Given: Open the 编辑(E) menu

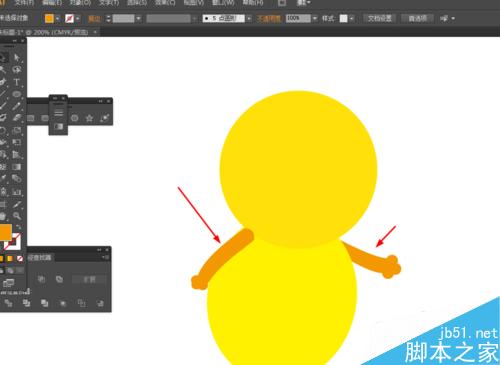Looking at the screenshot, I should click(x=52, y=3).
